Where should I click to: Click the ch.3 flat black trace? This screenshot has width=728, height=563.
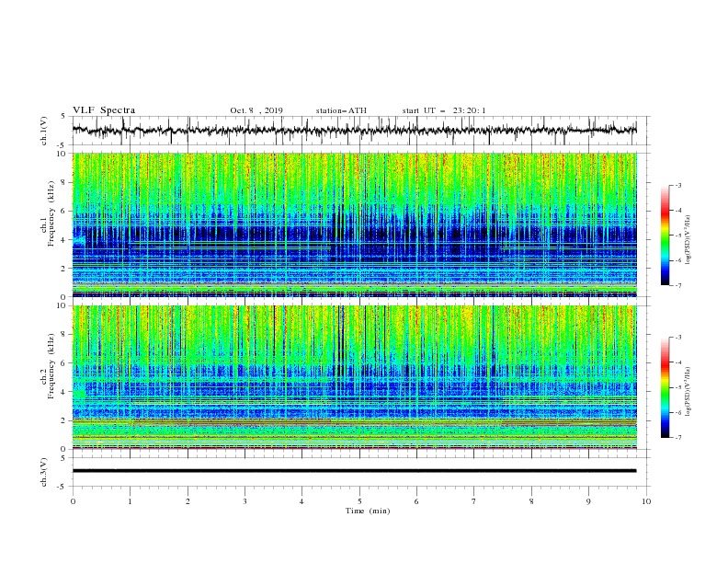pos(354,471)
